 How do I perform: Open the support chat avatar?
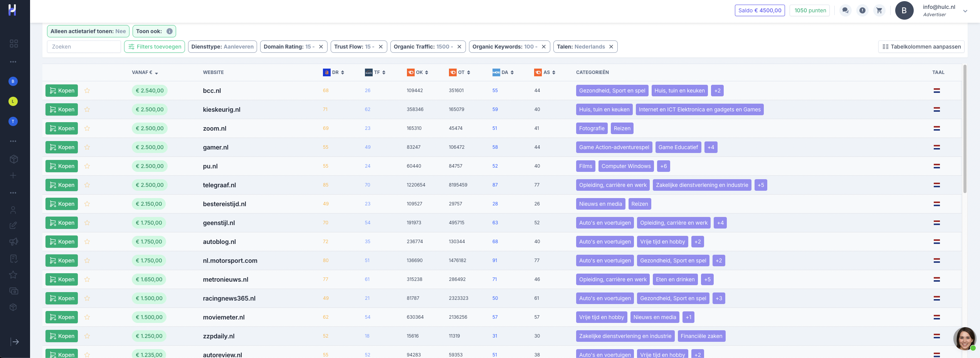965,339
